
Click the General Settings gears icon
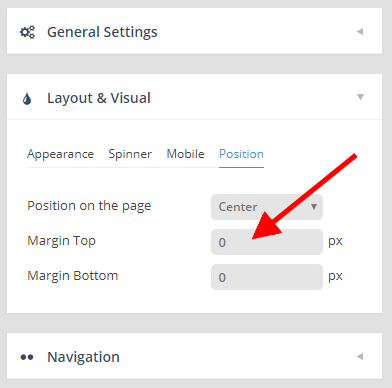(27, 32)
